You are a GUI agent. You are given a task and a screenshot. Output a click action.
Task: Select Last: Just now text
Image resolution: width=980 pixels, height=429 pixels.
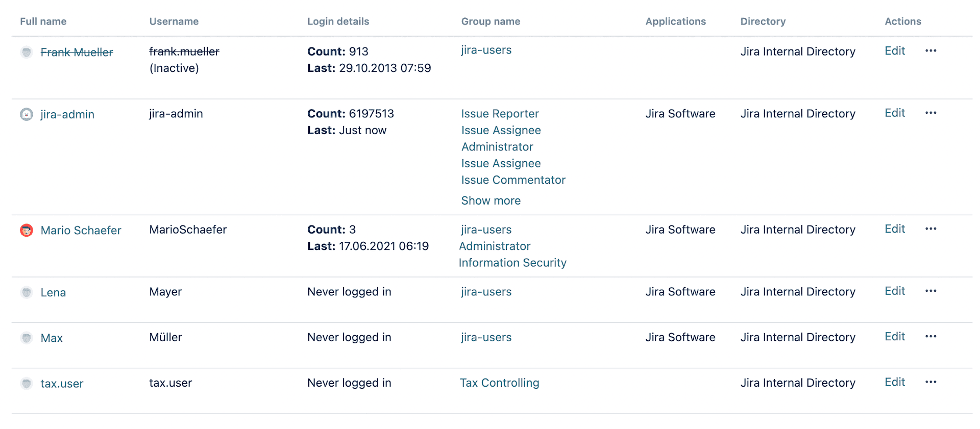(347, 131)
